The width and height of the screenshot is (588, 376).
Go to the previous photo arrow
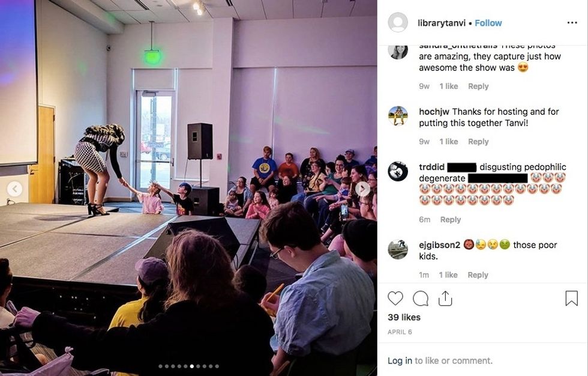coord(14,189)
